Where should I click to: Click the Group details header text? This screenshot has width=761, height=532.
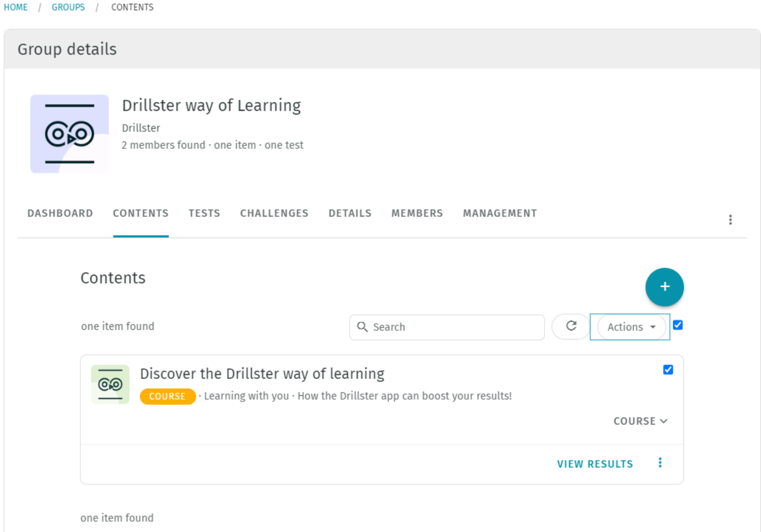coord(67,49)
